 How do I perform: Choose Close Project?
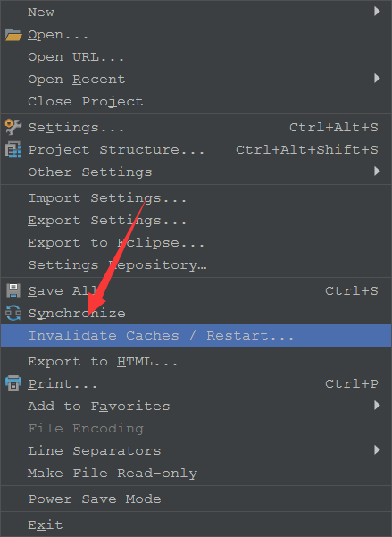click(196, 101)
